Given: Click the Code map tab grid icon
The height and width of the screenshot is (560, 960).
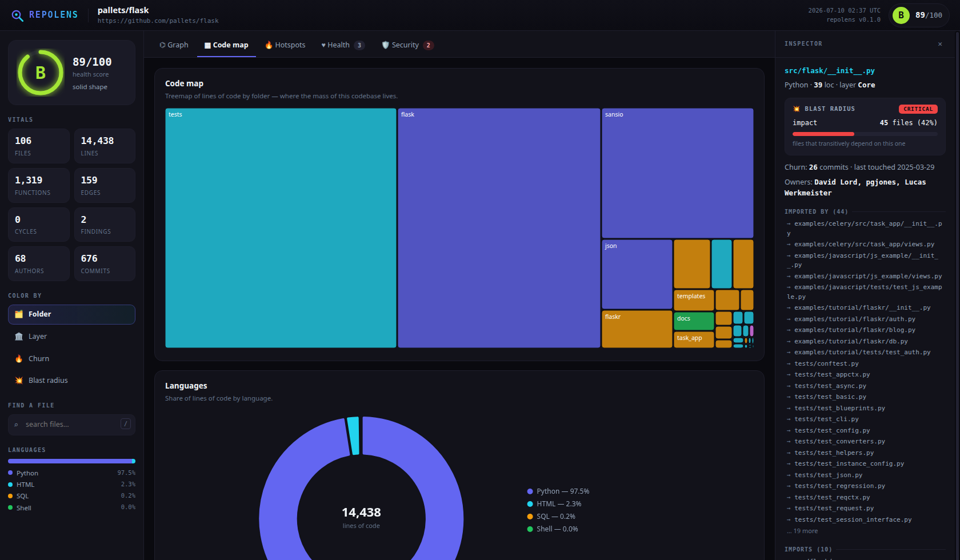Looking at the screenshot, I should coord(207,45).
